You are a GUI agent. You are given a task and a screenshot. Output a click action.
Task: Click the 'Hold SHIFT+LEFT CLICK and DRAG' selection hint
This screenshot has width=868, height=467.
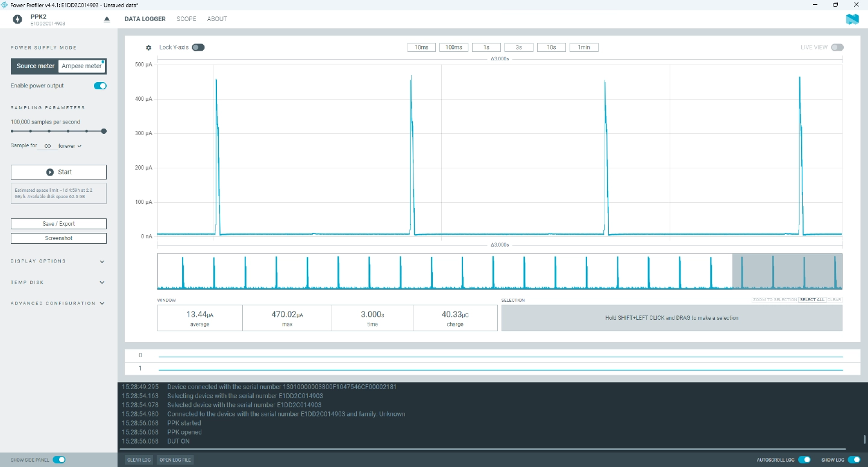[671, 318]
